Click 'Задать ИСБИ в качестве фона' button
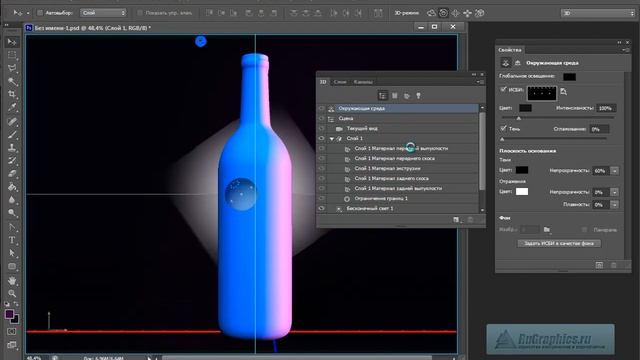 (x=559, y=243)
